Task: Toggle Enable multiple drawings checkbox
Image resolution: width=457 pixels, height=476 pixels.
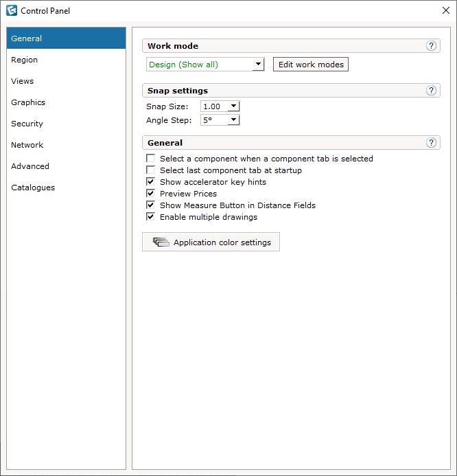Action: 150,217
